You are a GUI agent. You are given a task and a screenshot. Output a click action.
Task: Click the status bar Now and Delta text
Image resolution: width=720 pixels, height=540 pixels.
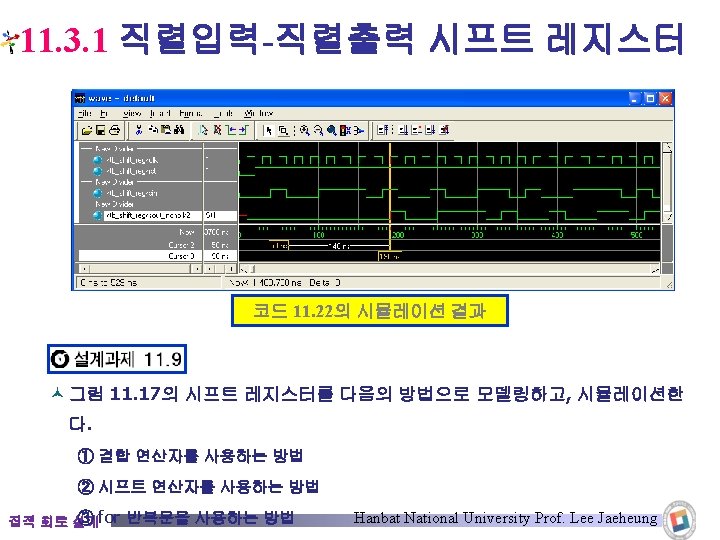coord(285,283)
